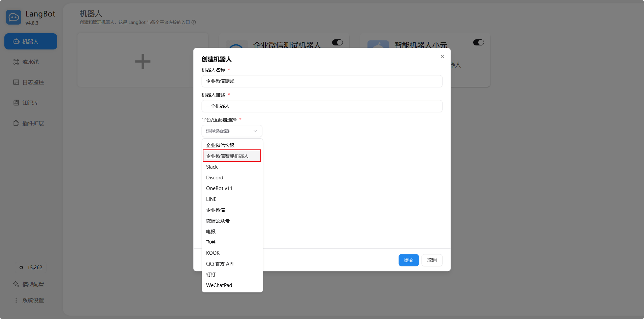644x319 pixels.
Task: Choose 微信公众号 adapter option
Action: pos(232,221)
